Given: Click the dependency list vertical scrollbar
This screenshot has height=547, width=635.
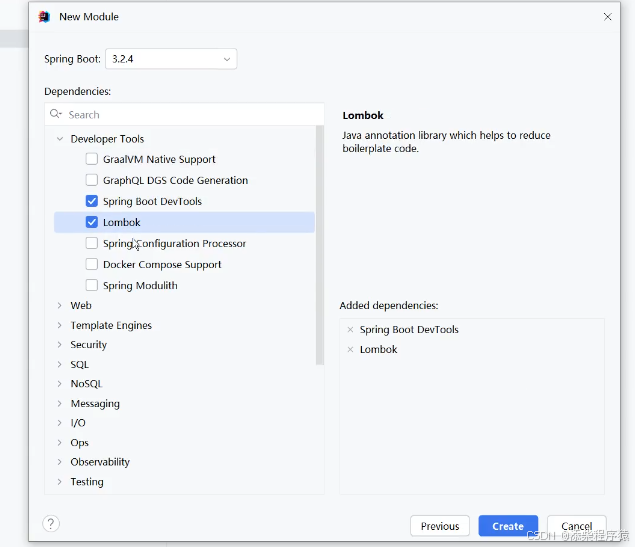Looking at the screenshot, I should pos(320,245).
